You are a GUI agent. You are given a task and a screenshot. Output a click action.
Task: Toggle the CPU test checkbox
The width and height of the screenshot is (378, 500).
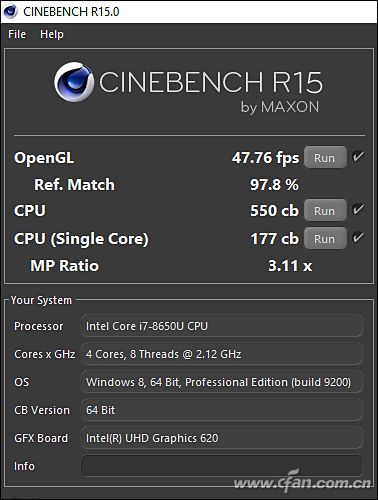[x=358, y=210]
